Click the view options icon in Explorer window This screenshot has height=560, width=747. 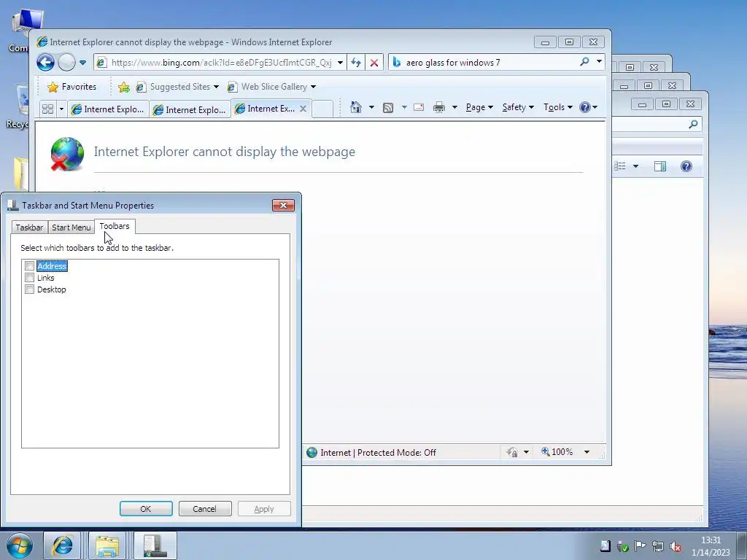coord(620,166)
